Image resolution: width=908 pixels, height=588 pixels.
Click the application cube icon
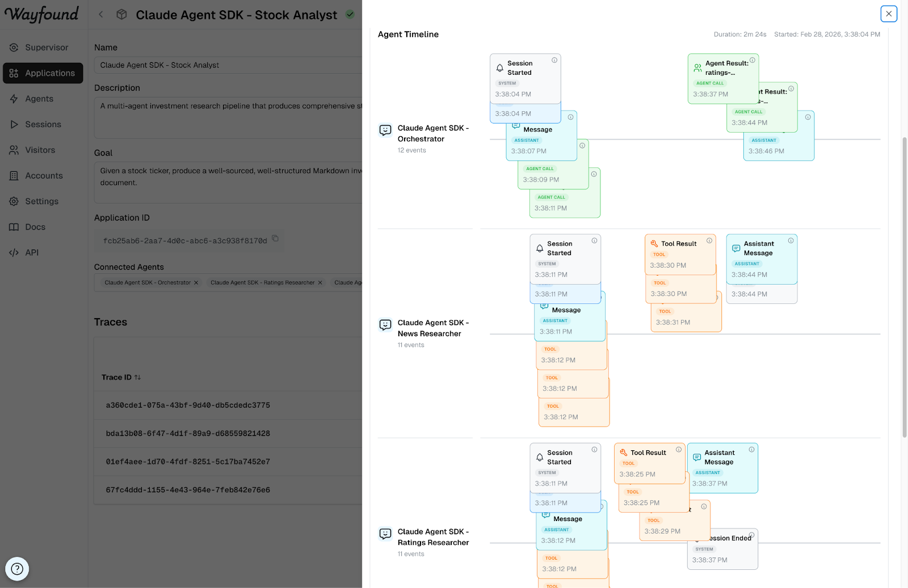coord(121,15)
